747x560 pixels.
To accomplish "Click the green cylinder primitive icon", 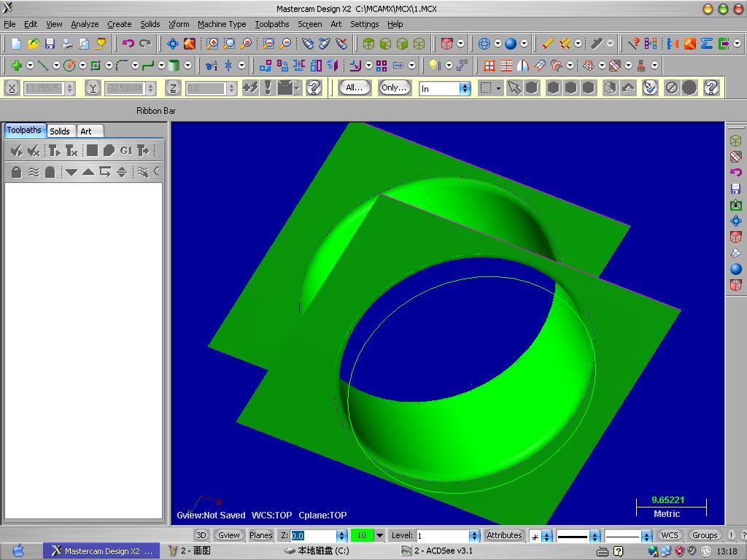I will click(x=174, y=66).
